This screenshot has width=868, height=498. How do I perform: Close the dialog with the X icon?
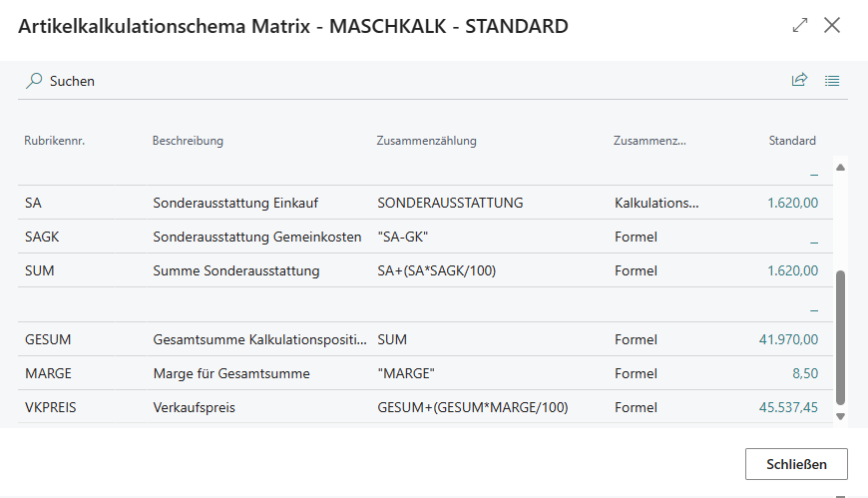click(x=832, y=25)
